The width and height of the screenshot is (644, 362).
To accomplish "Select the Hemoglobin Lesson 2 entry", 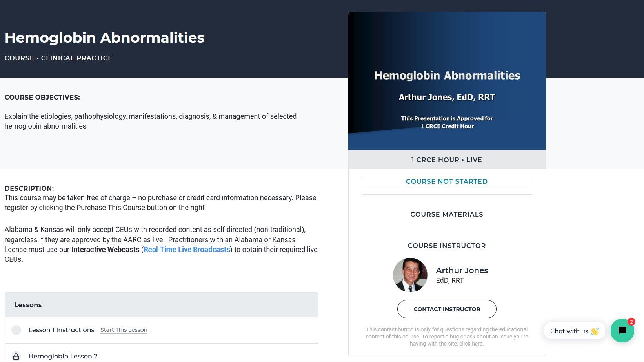I will [63, 356].
